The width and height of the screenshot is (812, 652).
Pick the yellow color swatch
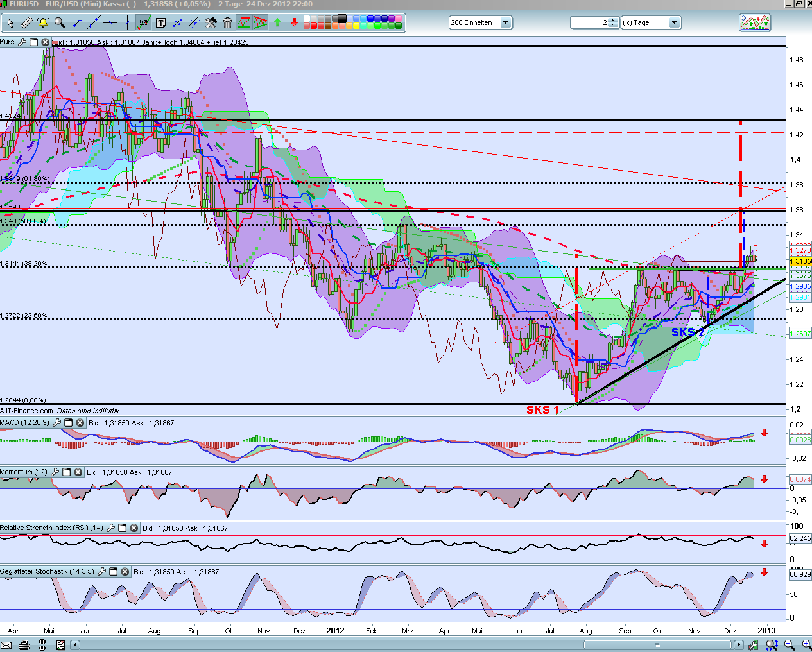(x=356, y=26)
